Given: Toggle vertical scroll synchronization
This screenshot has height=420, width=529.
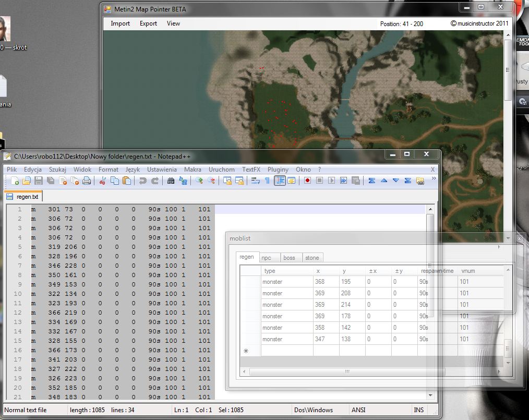Looking at the screenshot, I should (x=227, y=181).
